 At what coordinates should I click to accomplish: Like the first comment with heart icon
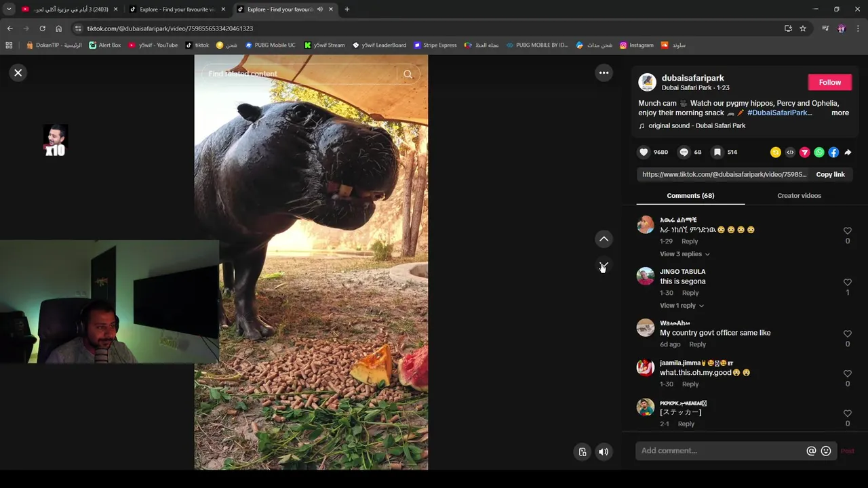click(x=847, y=230)
